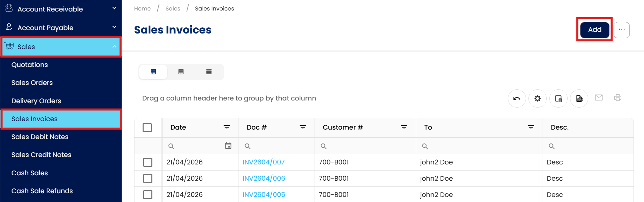Click the column chooser icon
The image size is (644, 202).
click(x=558, y=98)
